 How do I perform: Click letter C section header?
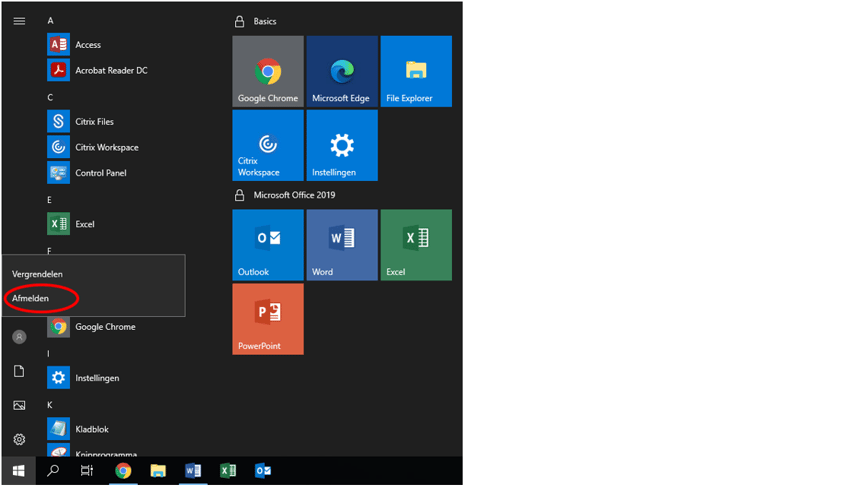50,98
